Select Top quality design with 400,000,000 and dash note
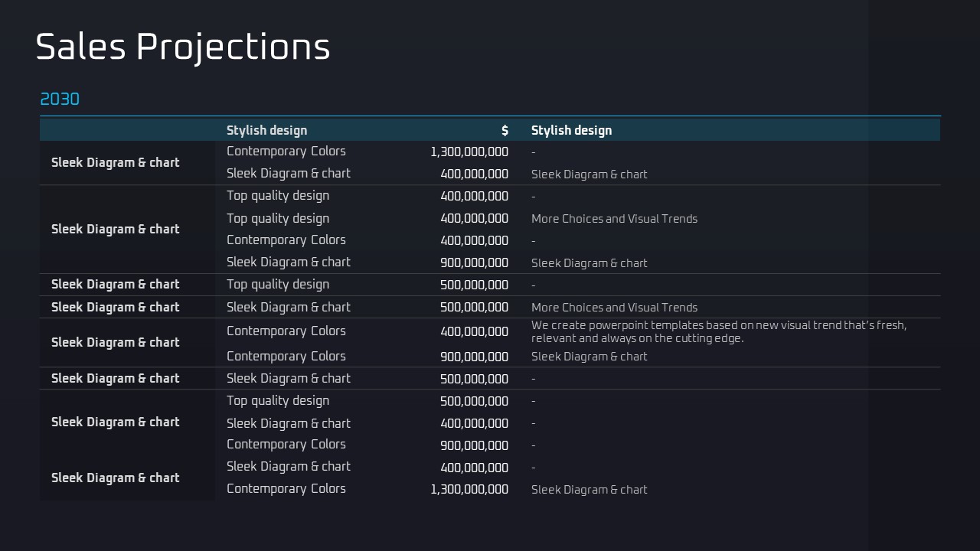 click(278, 196)
